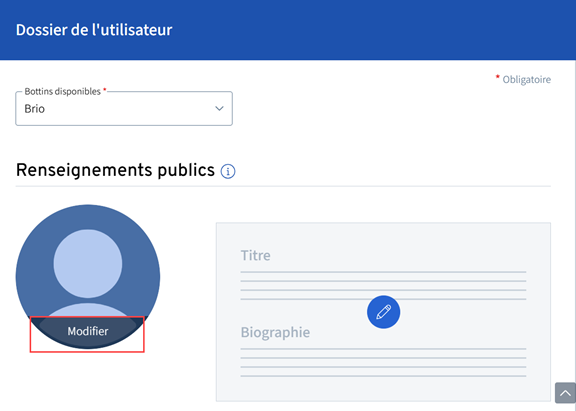Click the Biographie placeholder label
The height and width of the screenshot is (411, 576).
275,332
